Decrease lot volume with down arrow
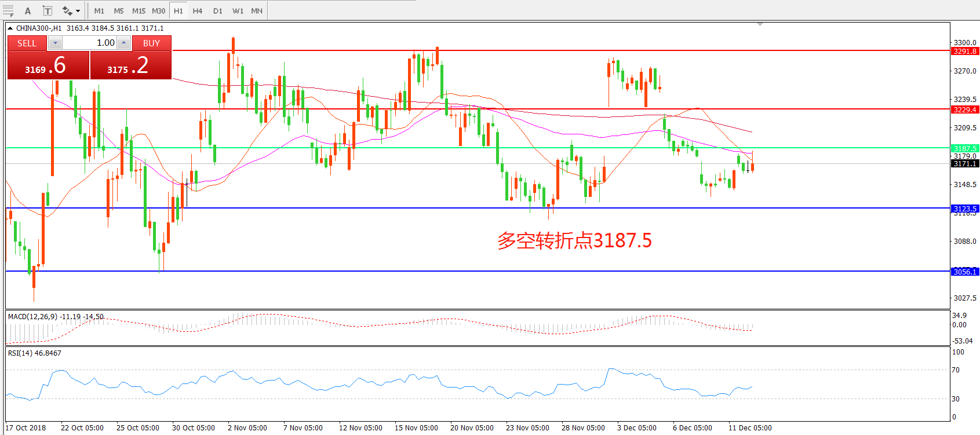 click(55, 43)
